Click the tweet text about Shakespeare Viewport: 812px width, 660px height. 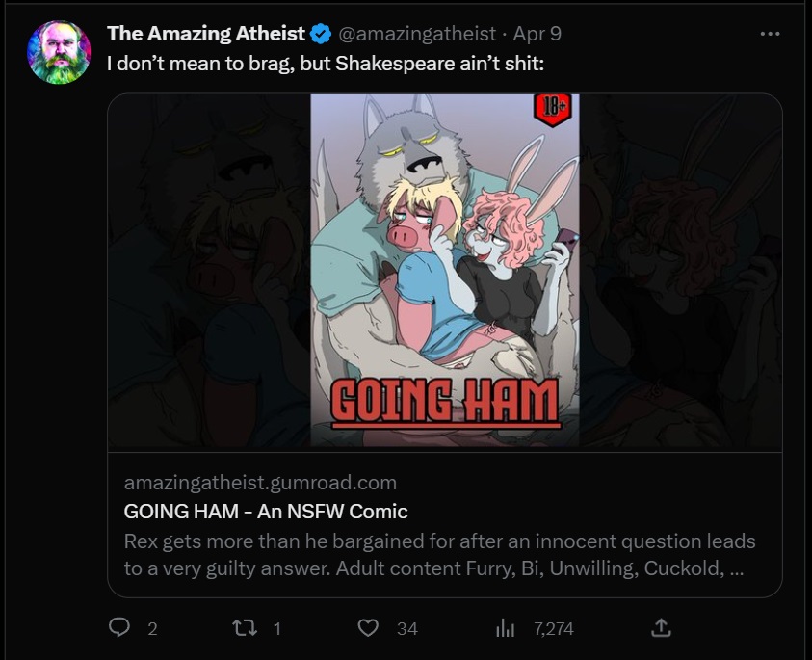pyautogui.click(x=326, y=64)
